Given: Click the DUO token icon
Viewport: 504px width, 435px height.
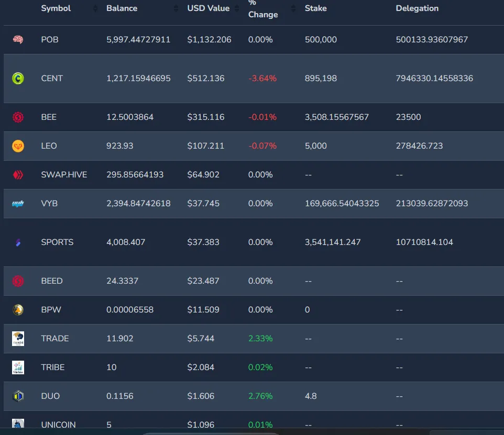Looking at the screenshot, I should (x=18, y=396).
